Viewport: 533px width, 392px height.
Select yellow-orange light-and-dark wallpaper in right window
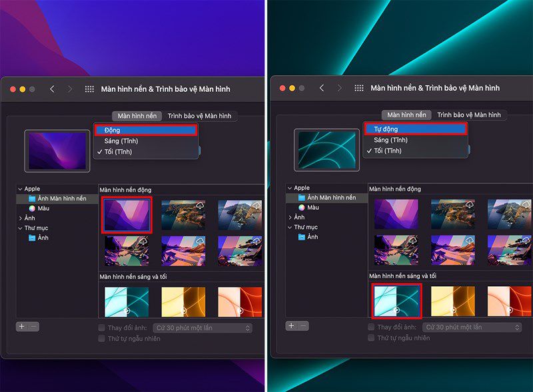453,301
